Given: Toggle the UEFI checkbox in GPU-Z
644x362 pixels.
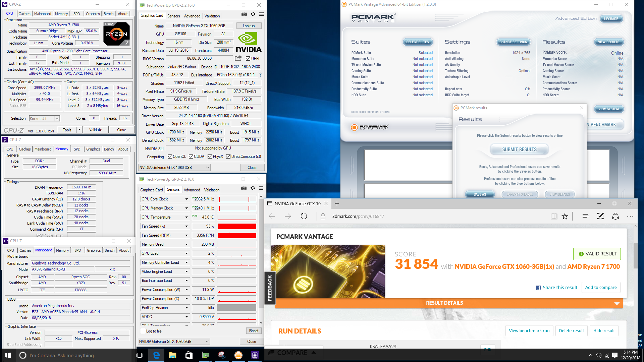Looking at the screenshot, I should tap(248, 59).
